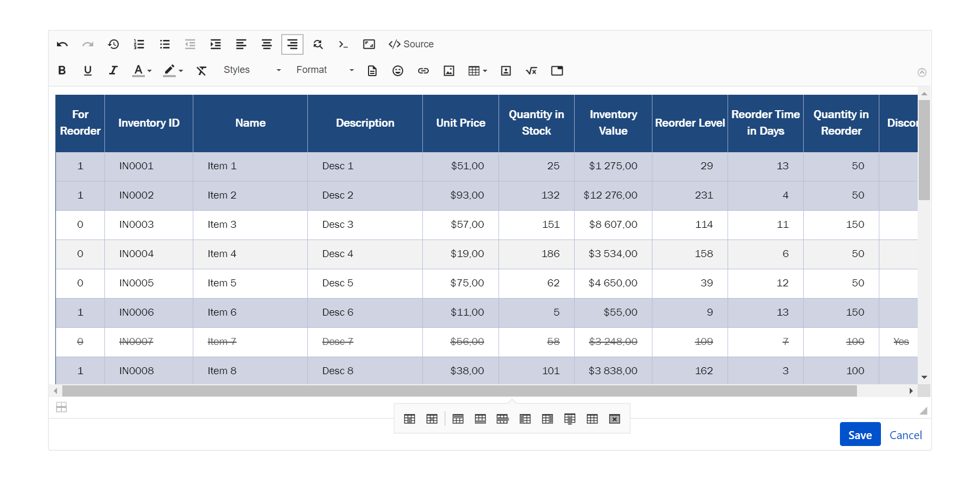Open the Styles dropdown
The width and height of the screenshot is (980, 479).
pos(251,70)
